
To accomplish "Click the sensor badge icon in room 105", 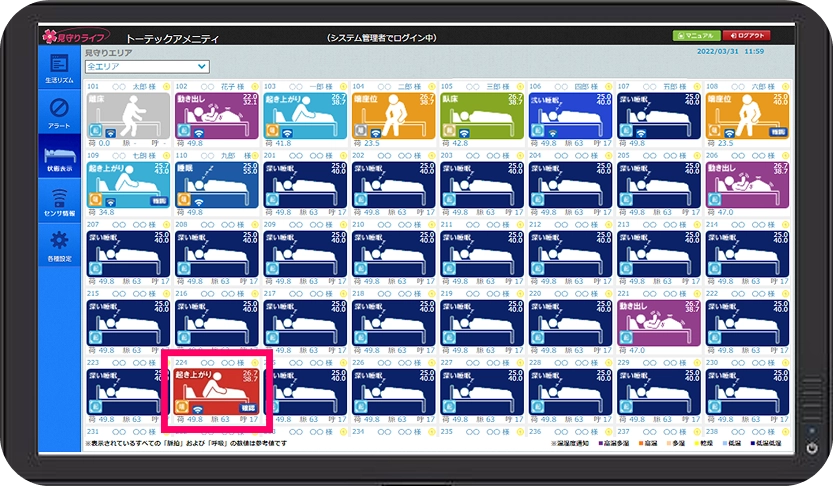I will (x=449, y=131).
